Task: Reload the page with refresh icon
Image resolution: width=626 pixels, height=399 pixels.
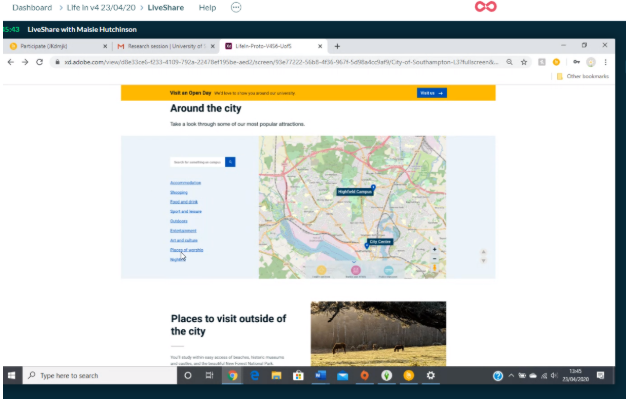Action: point(40,62)
